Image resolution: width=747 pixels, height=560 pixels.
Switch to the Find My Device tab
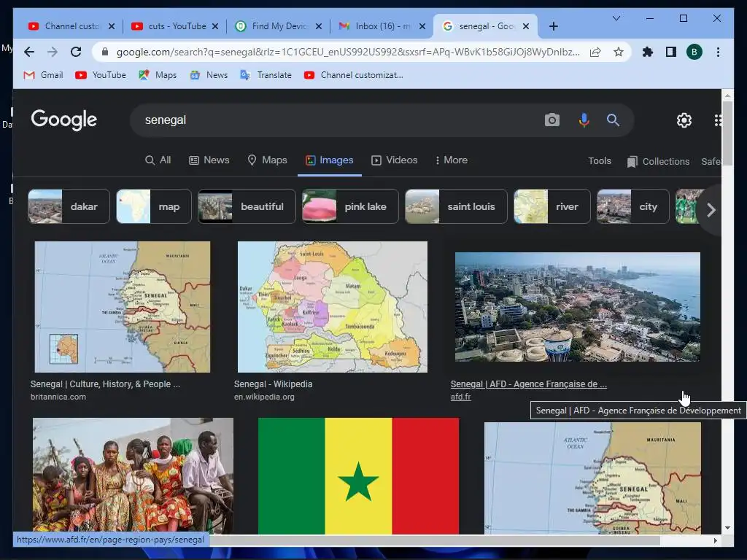[x=279, y=26]
